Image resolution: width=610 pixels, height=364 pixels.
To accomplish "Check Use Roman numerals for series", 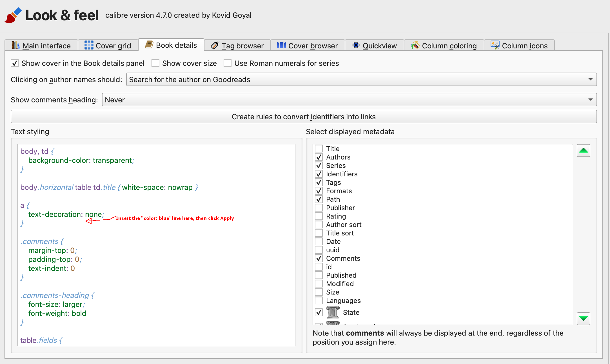I will tap(228, 63).
